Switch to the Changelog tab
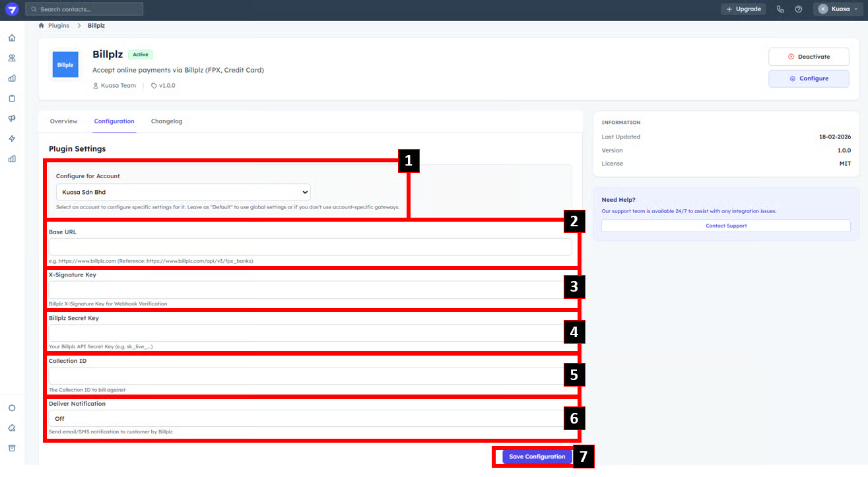Image resolution: width=868 pixels, height=477 pixels. pos(166,121)
